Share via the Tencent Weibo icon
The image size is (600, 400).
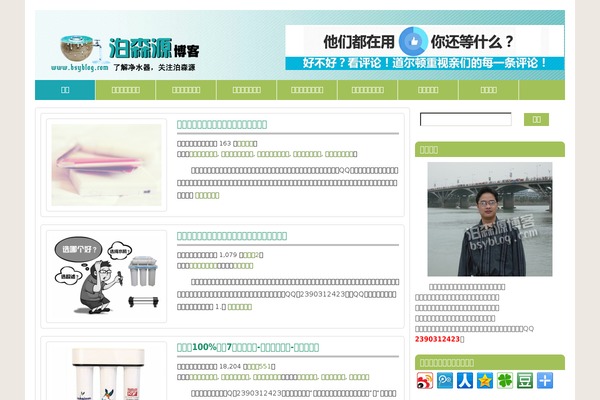pos(445,380)
